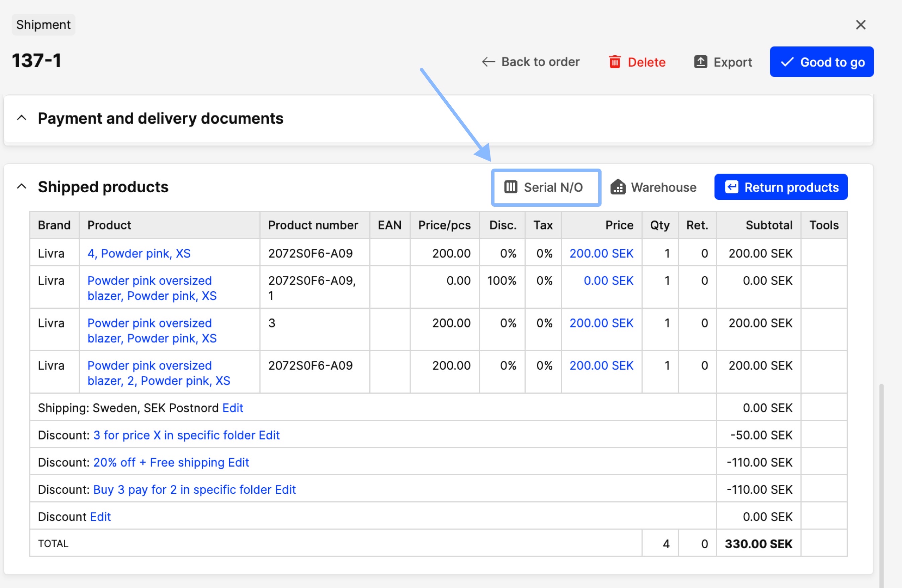The height and width of the screenshot is (588, 902).
Task: Click the -50.00 SEK discount amount
Action: pos(761,435)
